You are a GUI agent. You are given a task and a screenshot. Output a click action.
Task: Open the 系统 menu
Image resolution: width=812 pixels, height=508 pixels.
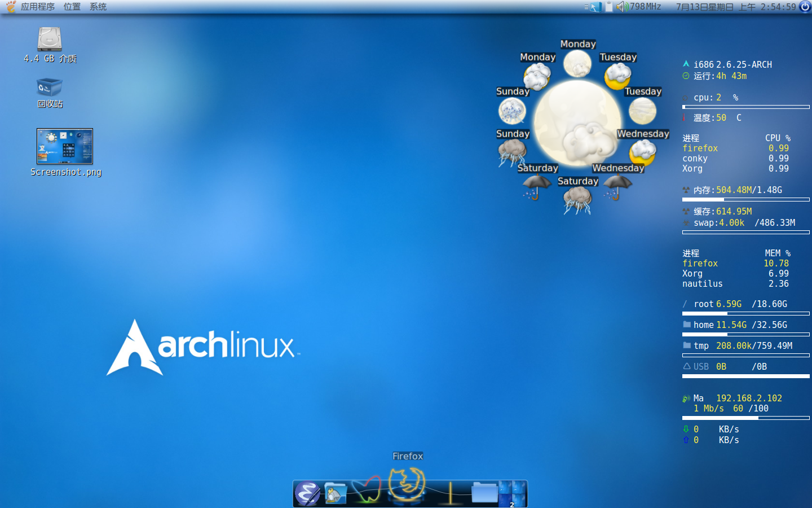[x=98, y=7]
